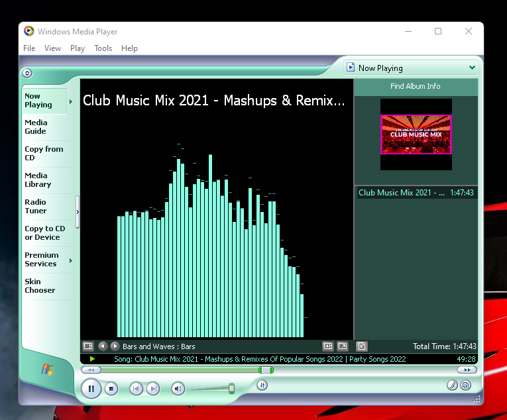
Task: Mute the player volume
Action: 178,389
